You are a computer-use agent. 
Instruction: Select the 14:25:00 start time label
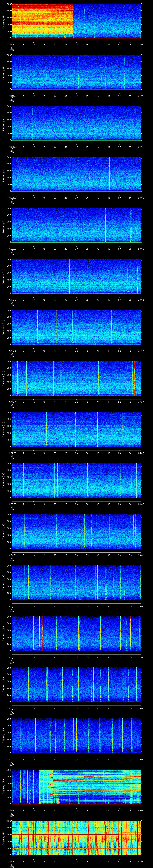(12, 96)
